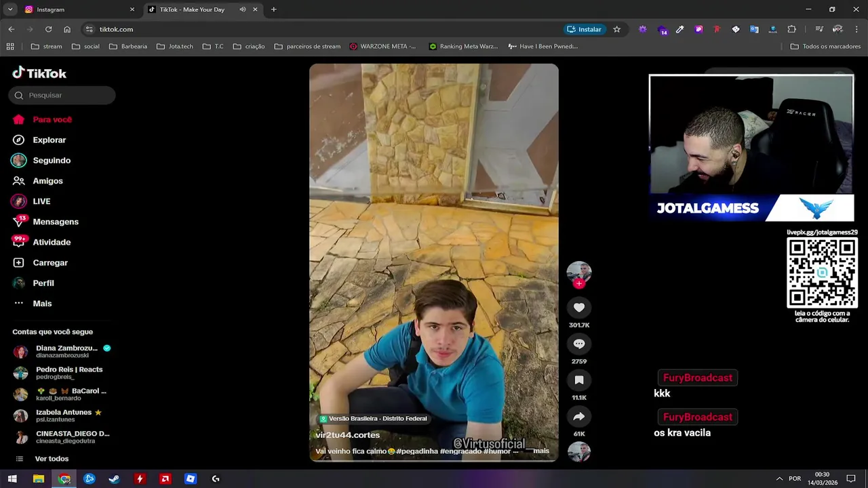Select Carregar to upload a video

click(41, 262)
